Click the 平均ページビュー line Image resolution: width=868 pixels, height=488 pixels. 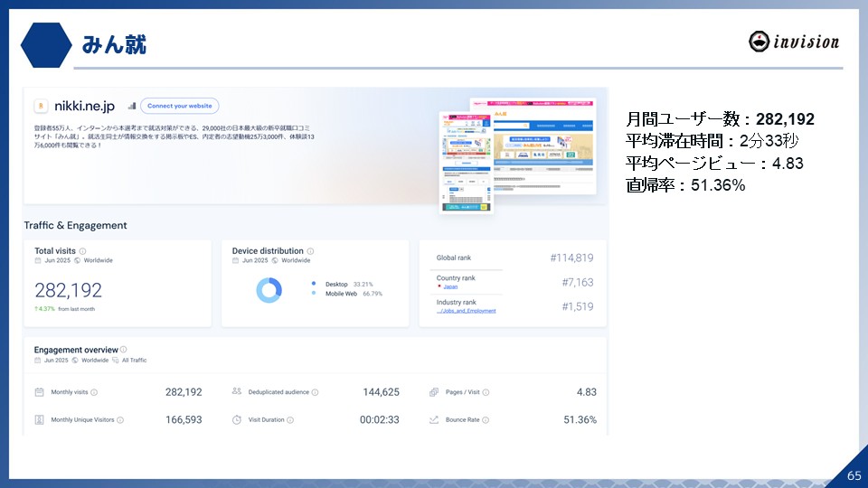click(x=714, y=164)
